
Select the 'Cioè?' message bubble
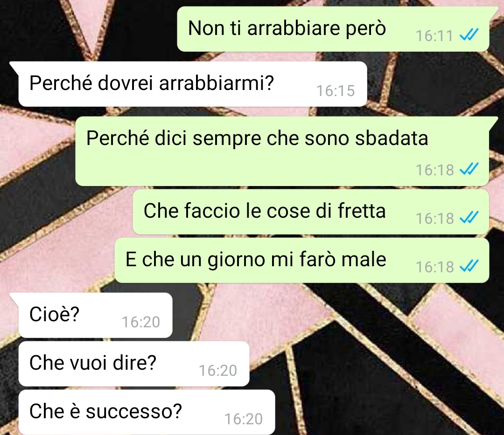click(x=95, y=315)
